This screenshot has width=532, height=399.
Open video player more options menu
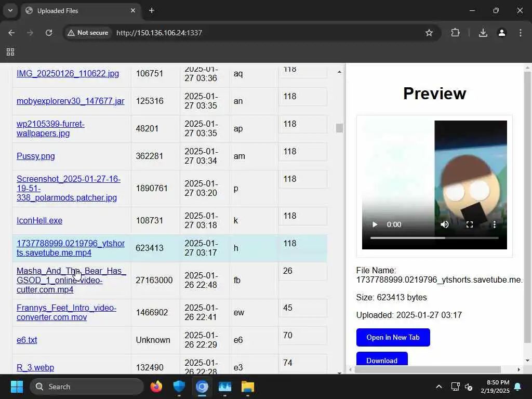point(495,224)
